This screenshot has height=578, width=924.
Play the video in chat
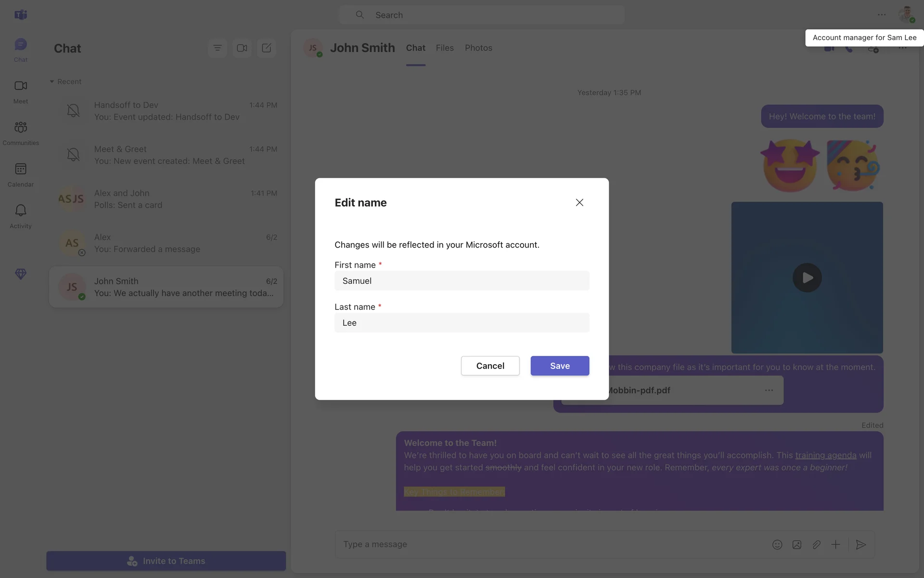coord(807,277)
